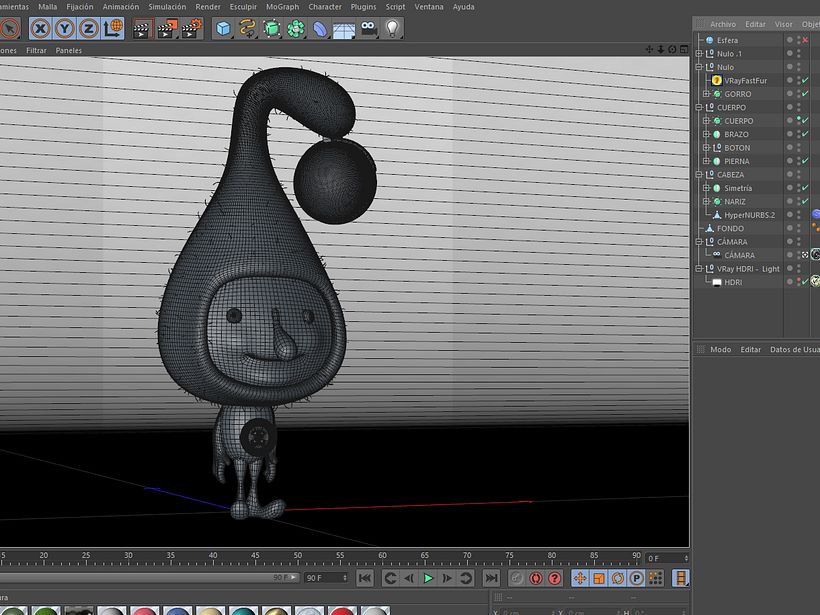Open the floor environment objects icon
The height and width of the screenshot is (615, 820).
344,30
